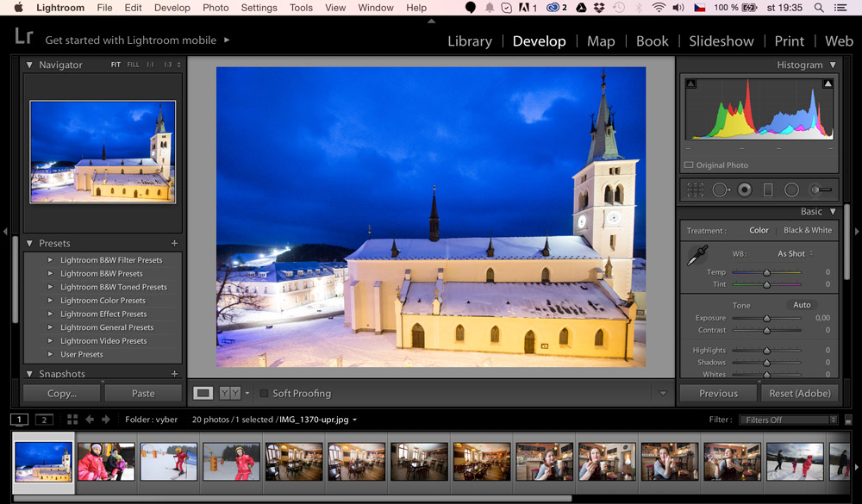Activate the Red Eye Correction tool
Screen dimensions: 862x504
click(744, 190)
